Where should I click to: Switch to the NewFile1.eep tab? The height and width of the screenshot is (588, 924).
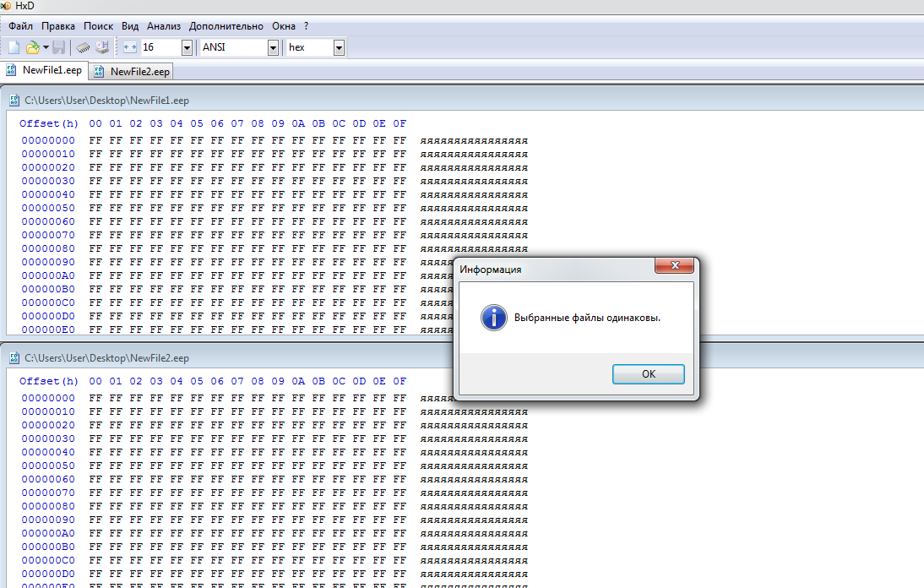tap(44, 70)
